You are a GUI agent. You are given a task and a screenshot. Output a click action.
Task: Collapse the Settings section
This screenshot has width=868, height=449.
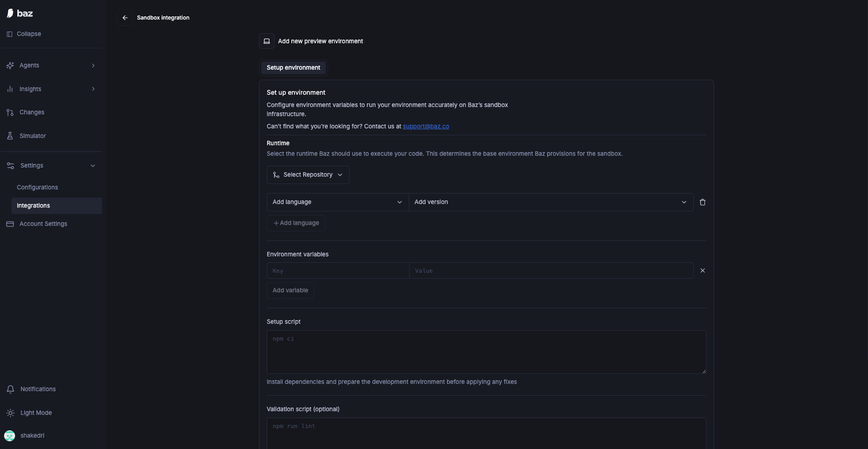(93, 166)
